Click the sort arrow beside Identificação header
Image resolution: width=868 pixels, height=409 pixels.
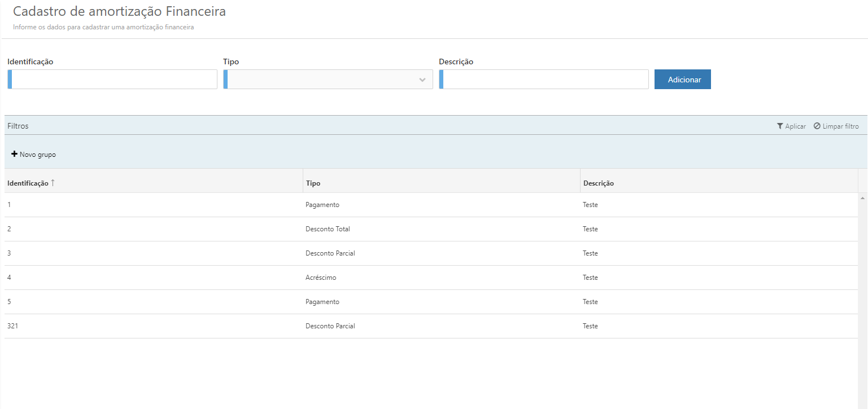point(53,183)
